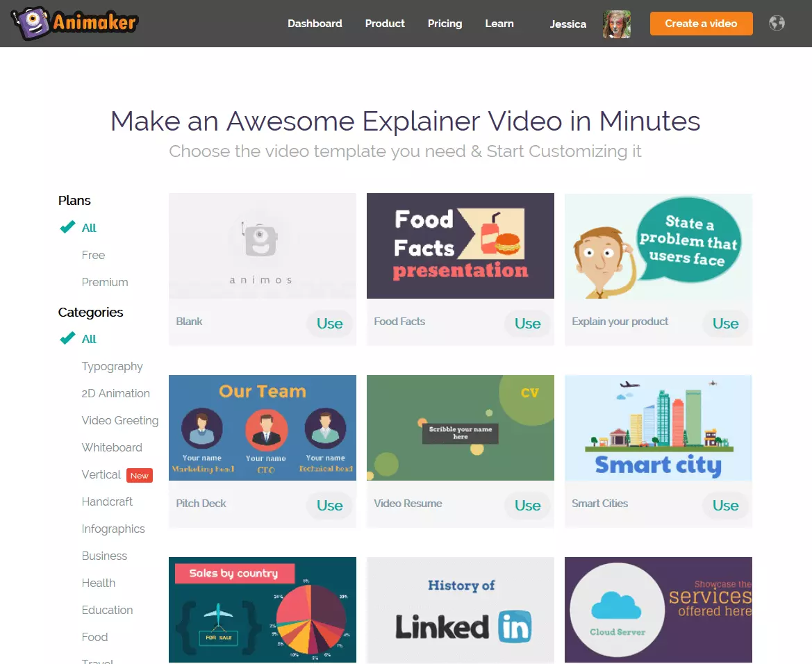Select the All plans checkmark filter
812x664 pixels.
(68, 227)
